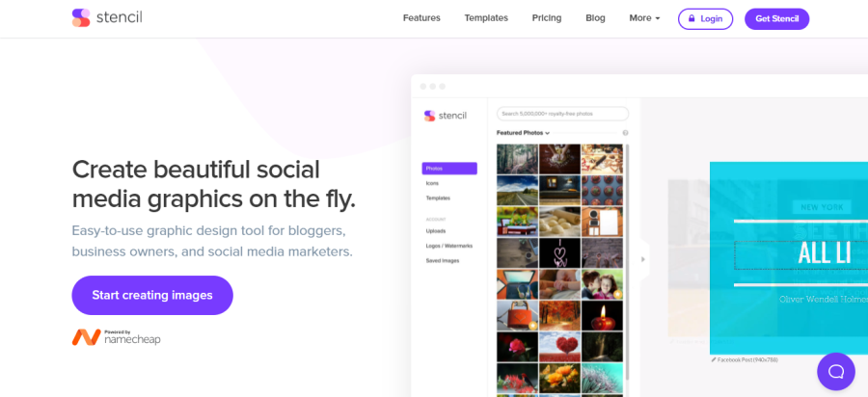Open the chat support bubble

[x=835, y=371]
